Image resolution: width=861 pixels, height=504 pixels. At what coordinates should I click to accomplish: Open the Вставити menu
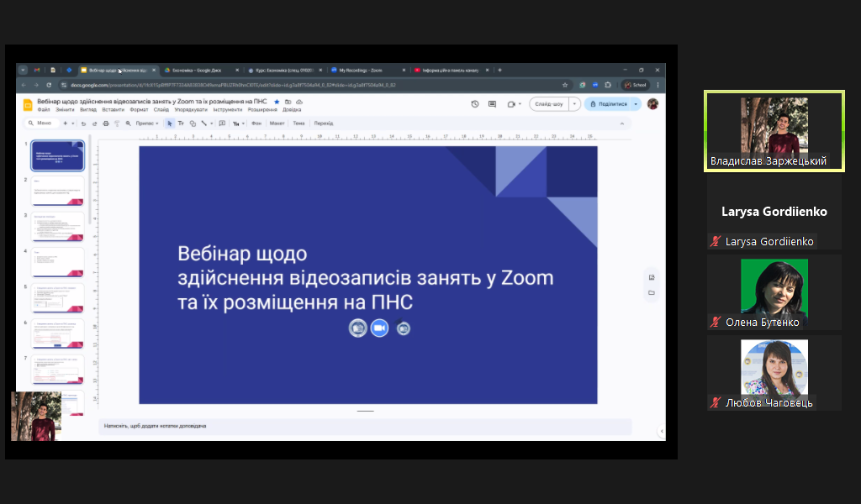click(x=113, y=110)
